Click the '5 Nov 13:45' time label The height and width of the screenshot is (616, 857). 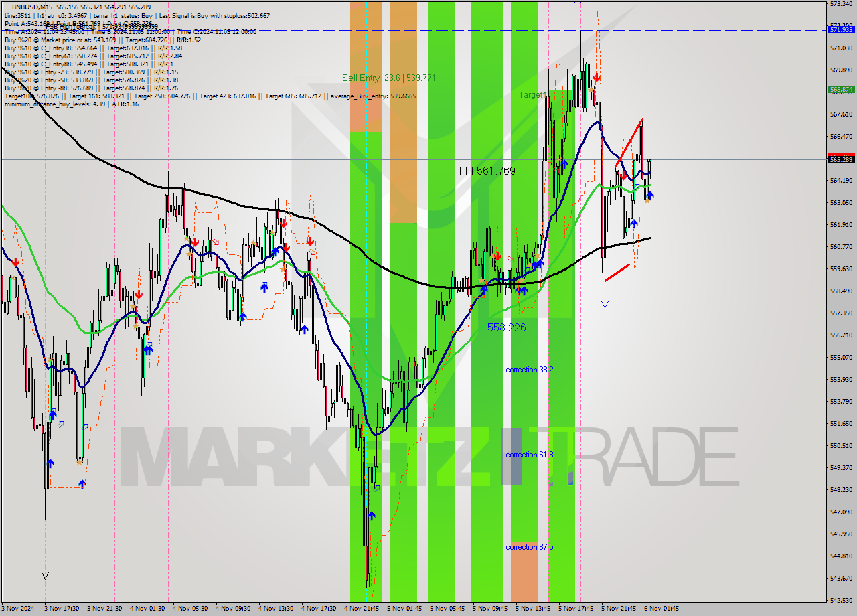(x=533, y=609)
